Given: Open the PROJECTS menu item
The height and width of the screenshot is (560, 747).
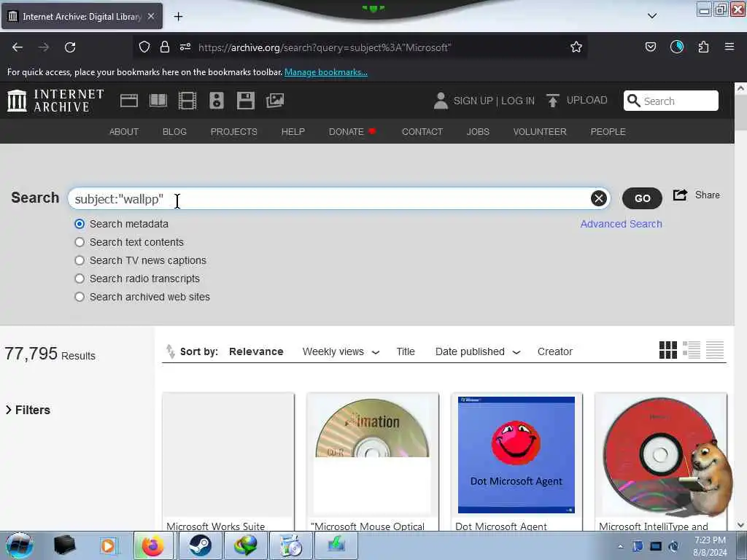Looking at the screenshot, I should point(234,132).
